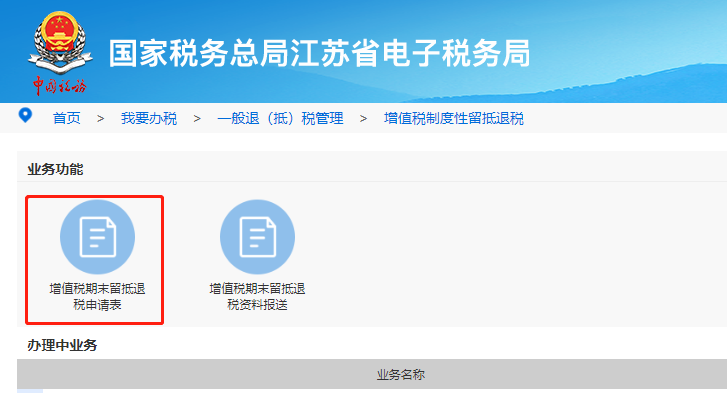The height and width of the screenshot is (393, 727).
Task: Click the blue location pin icon
Action: pyautogui.click(x=25, y=115)
